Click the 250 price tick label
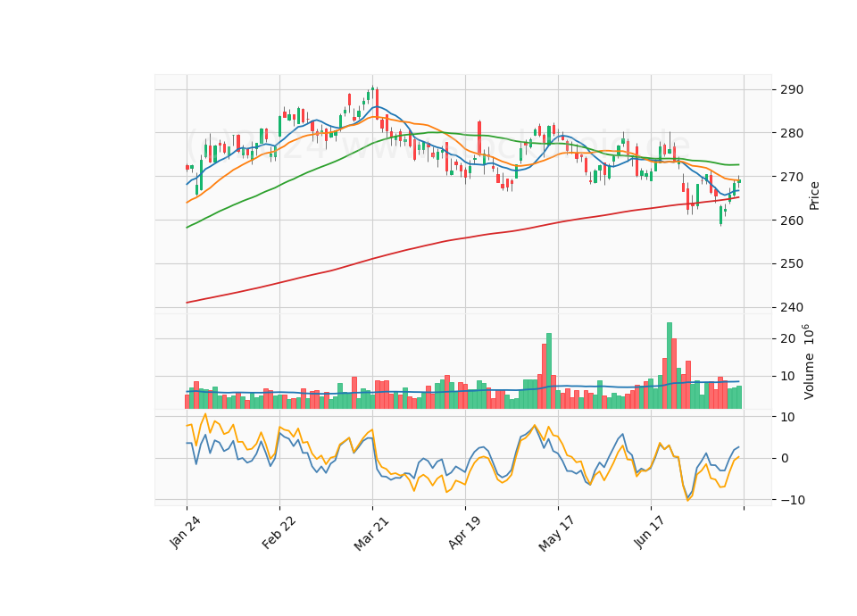Screen dimensions: 857x616 [792, 263]
